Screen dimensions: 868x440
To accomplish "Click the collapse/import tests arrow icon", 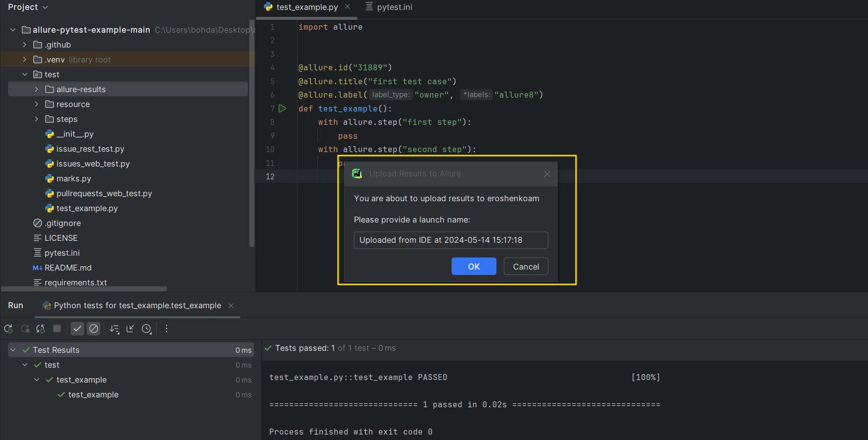I will coord(130,329).
